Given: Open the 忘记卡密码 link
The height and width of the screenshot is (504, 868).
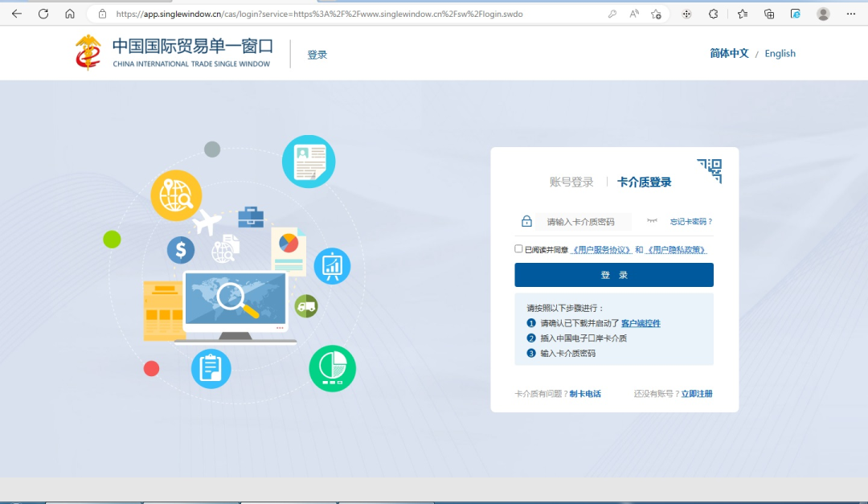Looking at the screenshot, I should 691,222.
